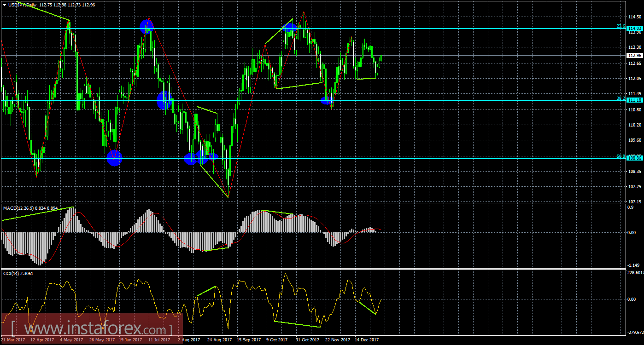This screenshot has height=345, width=644.
Task: Select the white 112.96 current price tag
Action: coord(634,55)
